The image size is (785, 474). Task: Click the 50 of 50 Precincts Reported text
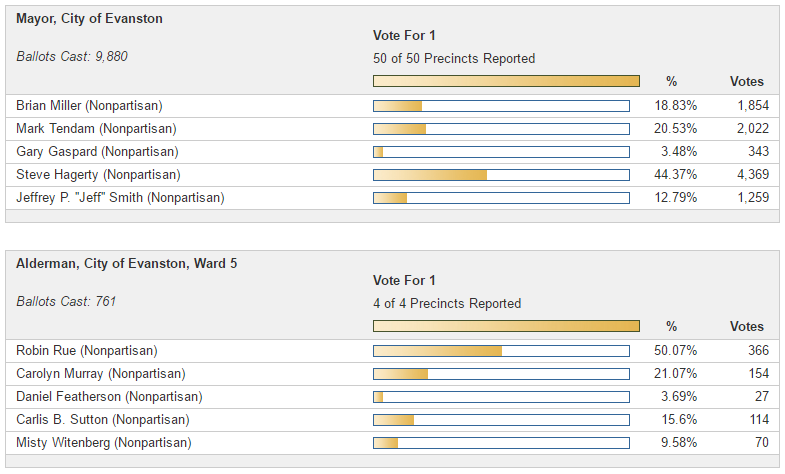[454, 58]
